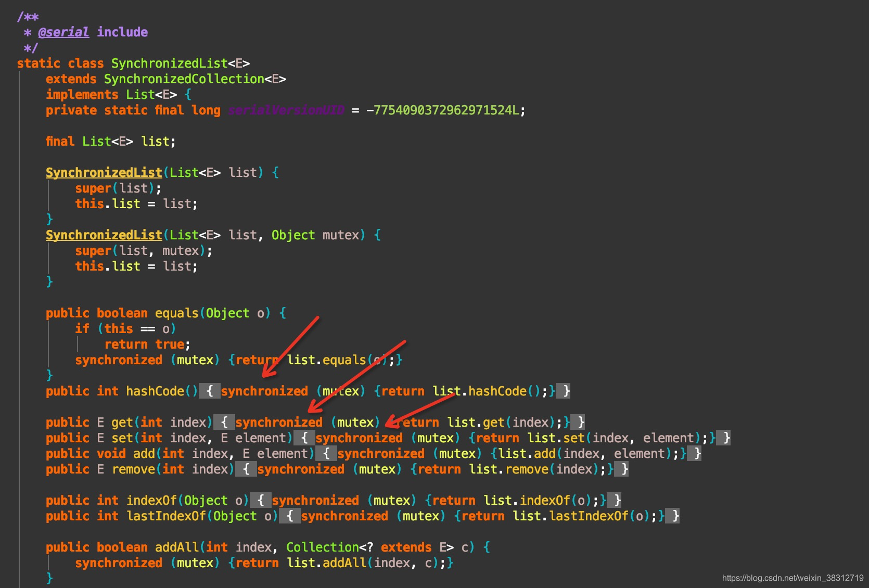The width and height of the screenshot is (869, 588).
Task: Click the remove method name in 'public E remove'
Action: (x=134, y=469)
